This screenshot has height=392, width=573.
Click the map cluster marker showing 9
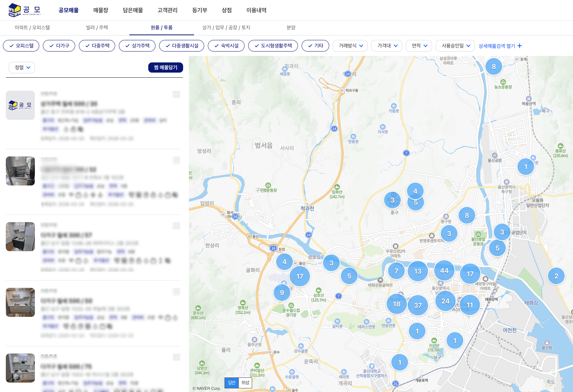pyautogui.click(x=282, y=293)
